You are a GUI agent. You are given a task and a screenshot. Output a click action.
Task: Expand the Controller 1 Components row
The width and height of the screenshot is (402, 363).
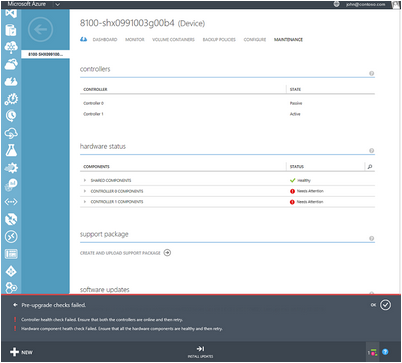(85, 202)
